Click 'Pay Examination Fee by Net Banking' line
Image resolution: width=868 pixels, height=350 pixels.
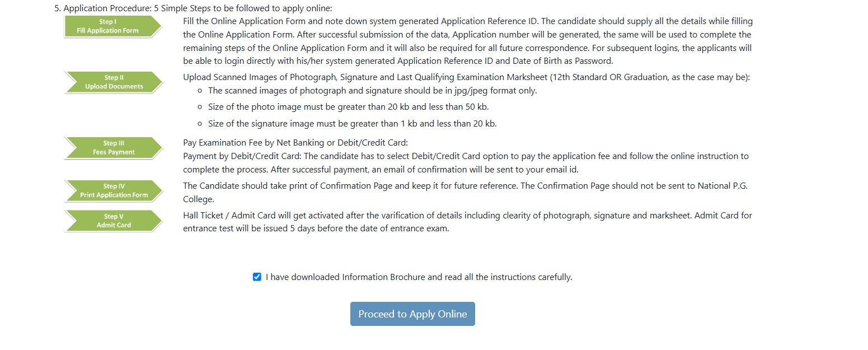tap(295, 143)
